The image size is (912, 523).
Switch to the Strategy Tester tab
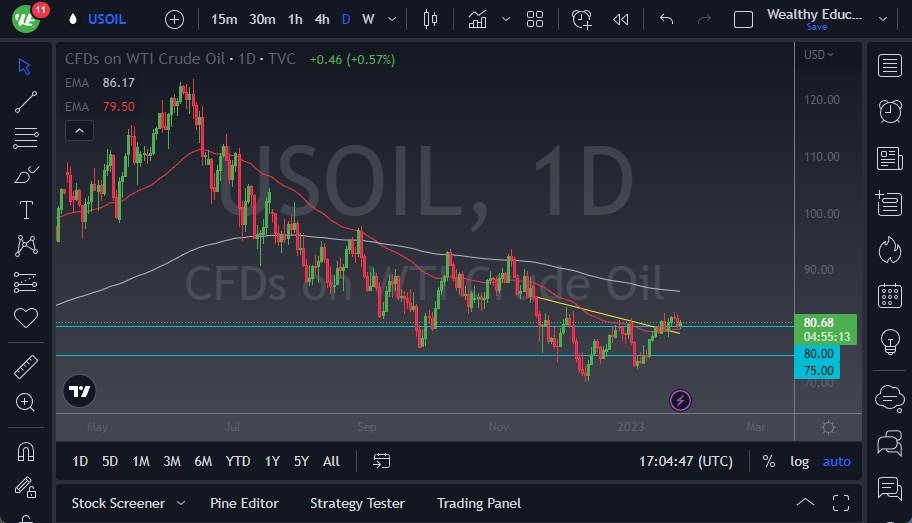(357, 503)
